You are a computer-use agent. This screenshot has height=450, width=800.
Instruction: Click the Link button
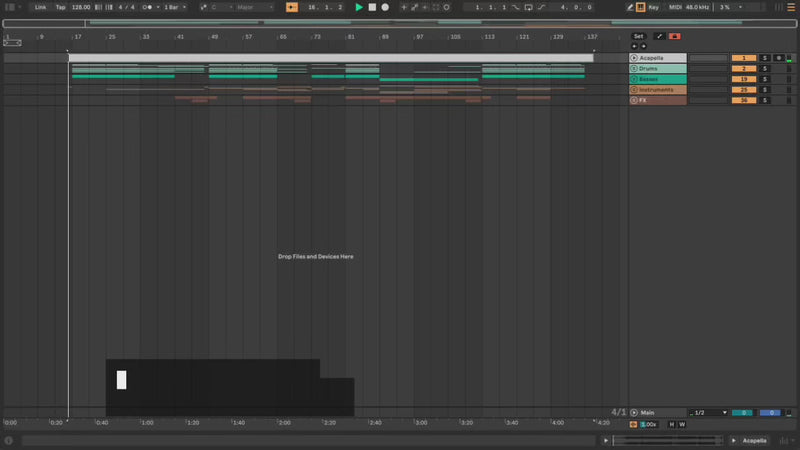[39, 7]
